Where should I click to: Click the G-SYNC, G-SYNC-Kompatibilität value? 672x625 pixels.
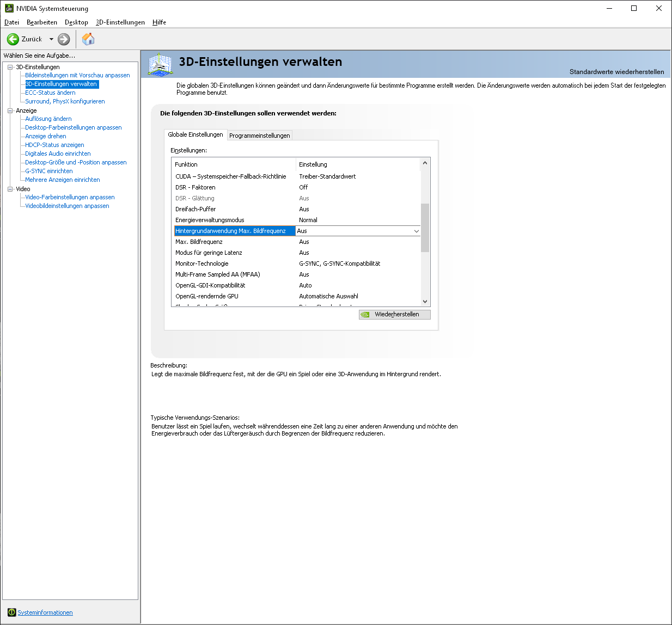340,264
